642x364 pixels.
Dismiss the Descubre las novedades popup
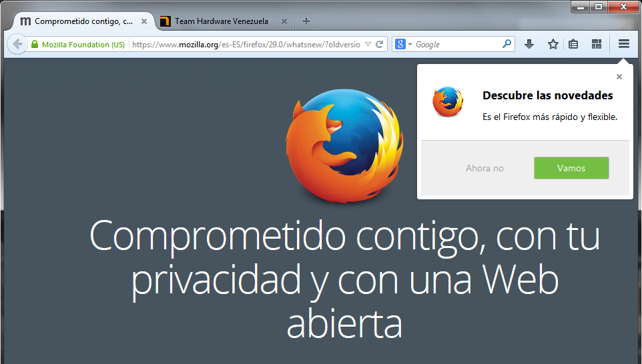[x=619, y=77]
